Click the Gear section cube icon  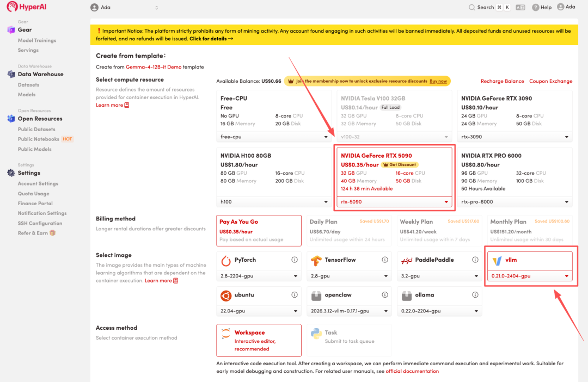[x=11, y=29]
